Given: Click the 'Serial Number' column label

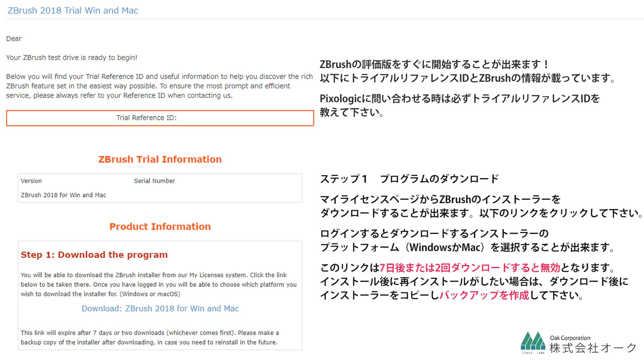Looking at the screenshot, I should (x=155, y=181).
